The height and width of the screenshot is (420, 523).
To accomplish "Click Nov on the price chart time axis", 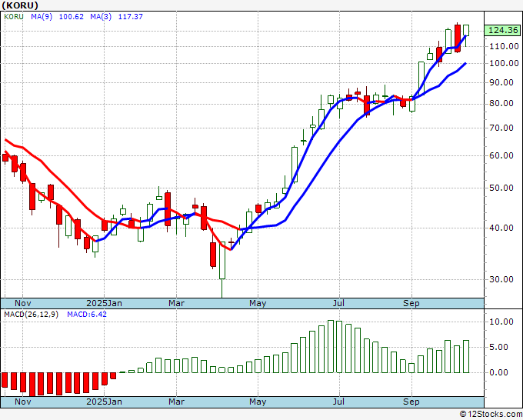I will point(22,303).
